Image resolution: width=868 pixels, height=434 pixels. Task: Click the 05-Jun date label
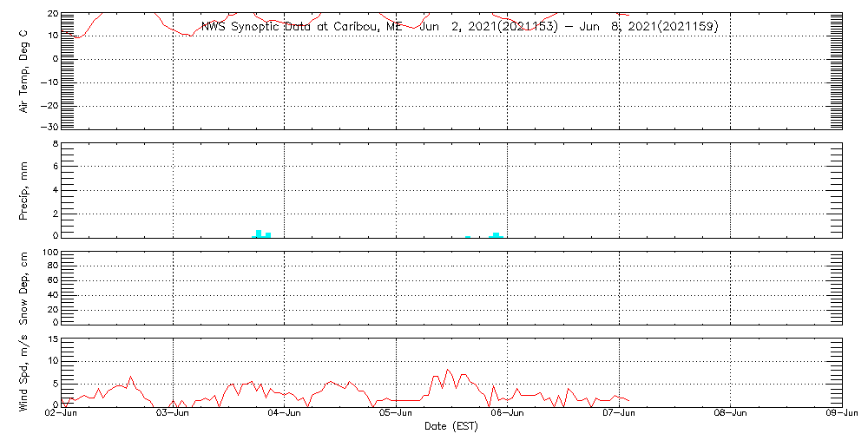tap(396, 414)
